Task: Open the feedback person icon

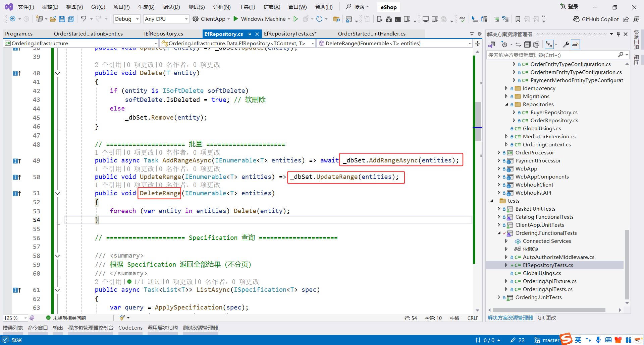Action: pos(636,19)
